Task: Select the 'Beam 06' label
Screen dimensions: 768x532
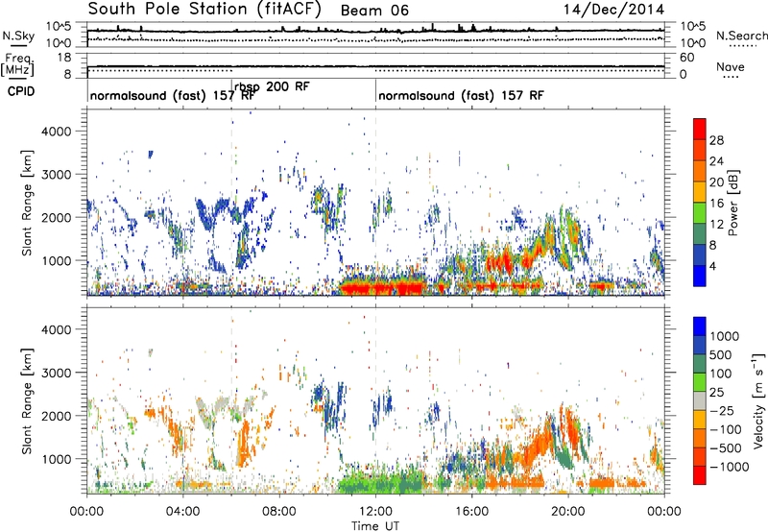Action: (x=374, y=11)
